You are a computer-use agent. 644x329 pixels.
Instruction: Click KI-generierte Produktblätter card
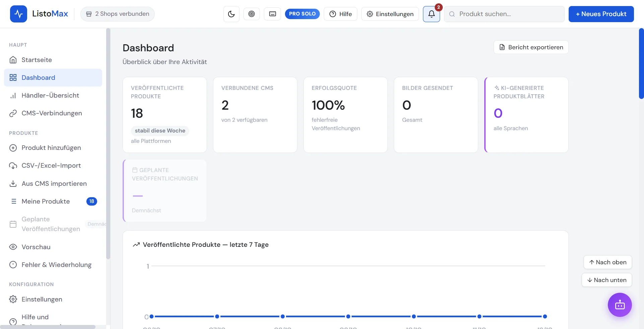526,115
